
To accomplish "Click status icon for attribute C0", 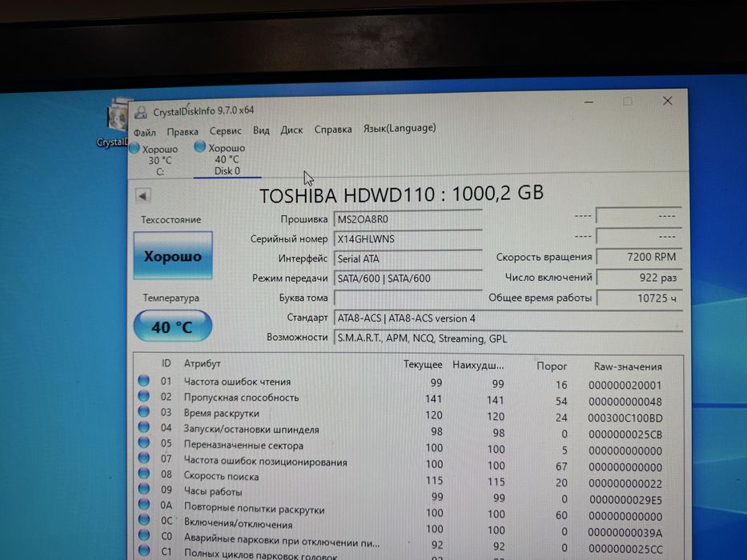I will 143,534.
